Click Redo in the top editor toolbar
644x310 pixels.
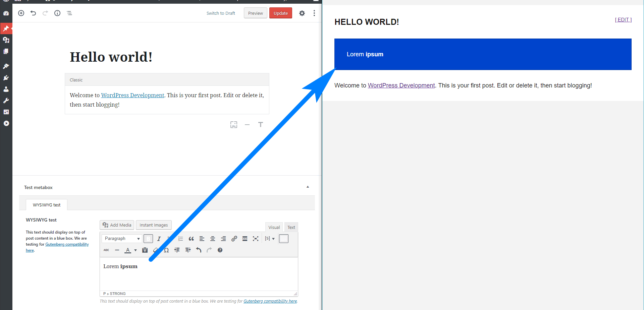point(45,13)
